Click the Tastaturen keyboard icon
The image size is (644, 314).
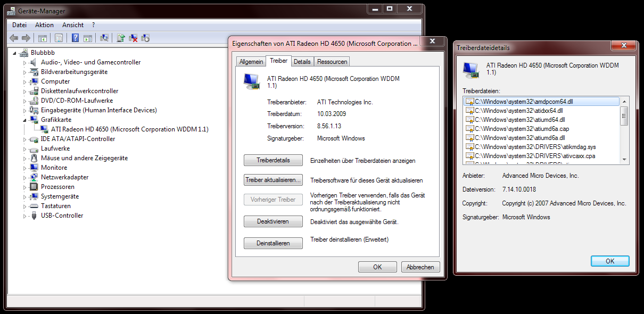pos(34,206)
